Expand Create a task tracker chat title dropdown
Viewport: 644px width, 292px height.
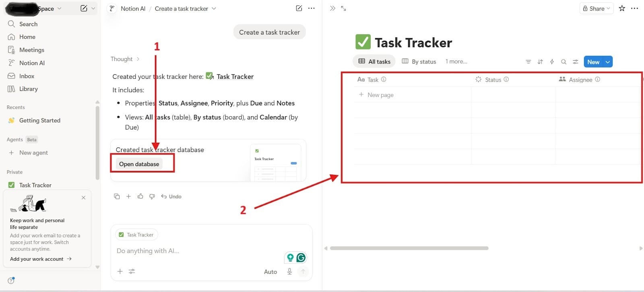[214, 9]
